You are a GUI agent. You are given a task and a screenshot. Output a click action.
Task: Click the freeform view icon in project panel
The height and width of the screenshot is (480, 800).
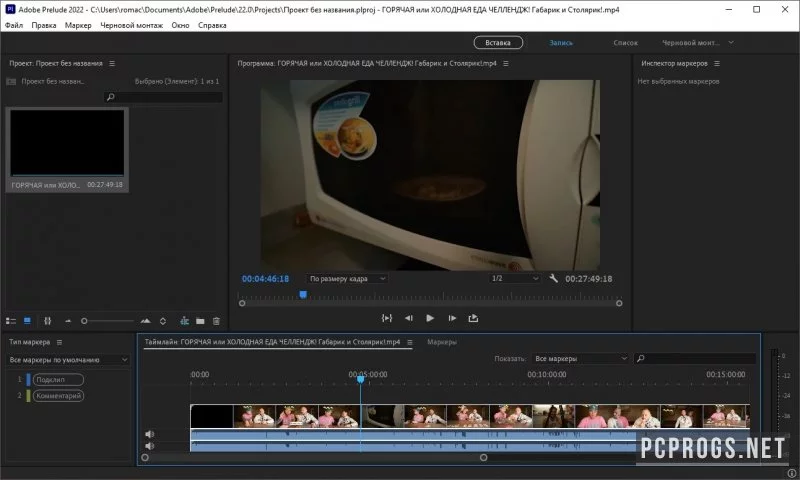pos(47,321)
